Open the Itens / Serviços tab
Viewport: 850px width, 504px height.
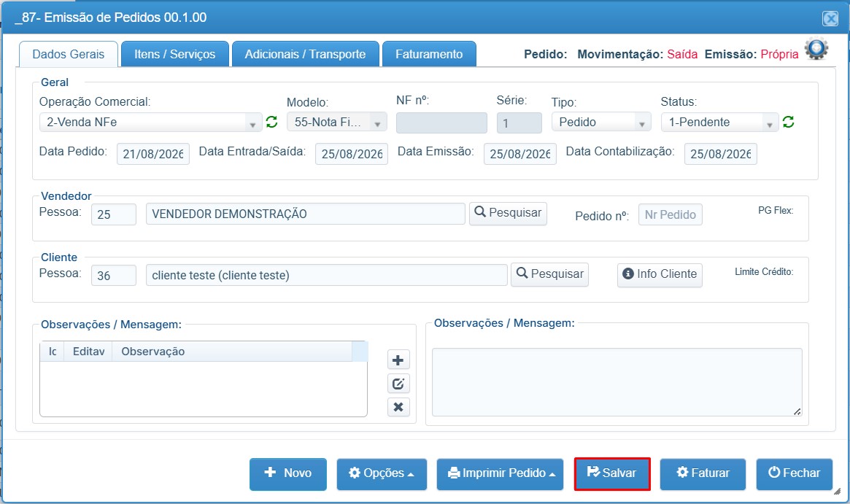[174, 54]
